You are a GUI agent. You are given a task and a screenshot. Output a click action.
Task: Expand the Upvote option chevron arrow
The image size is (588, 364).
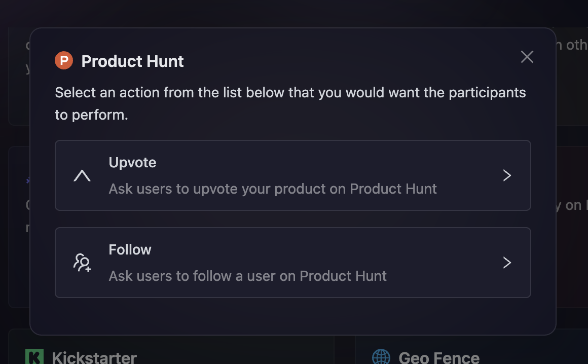pos(507,175)
